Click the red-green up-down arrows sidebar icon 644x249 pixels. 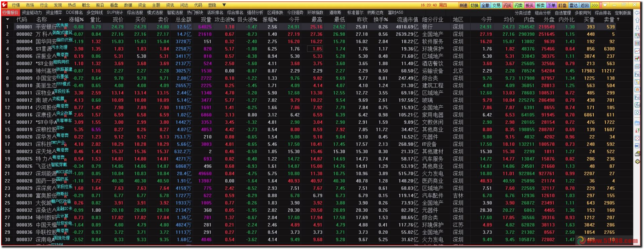(x=637, y=131)
